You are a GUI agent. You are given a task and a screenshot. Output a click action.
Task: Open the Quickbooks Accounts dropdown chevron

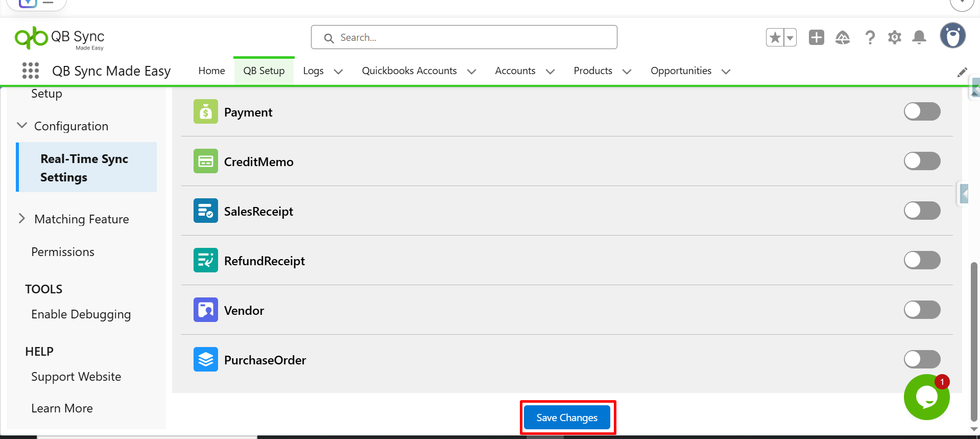pos(471,72)
